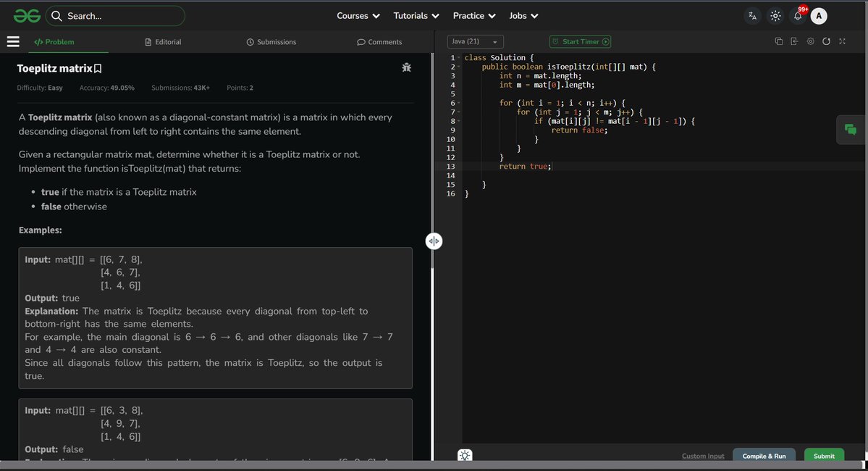Click the panel splitter handle icon
Viewport: 868px width, 471px height.
click(434, 241)
